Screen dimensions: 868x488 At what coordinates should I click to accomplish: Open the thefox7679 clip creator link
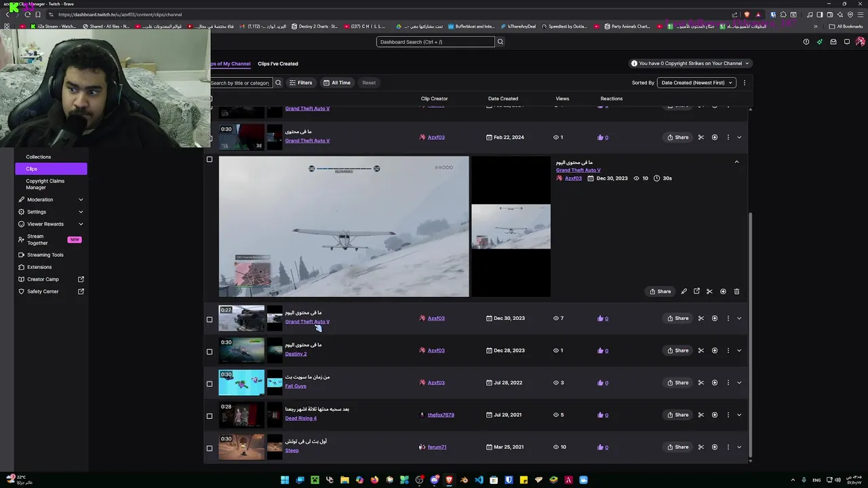[x=441, y=415]
